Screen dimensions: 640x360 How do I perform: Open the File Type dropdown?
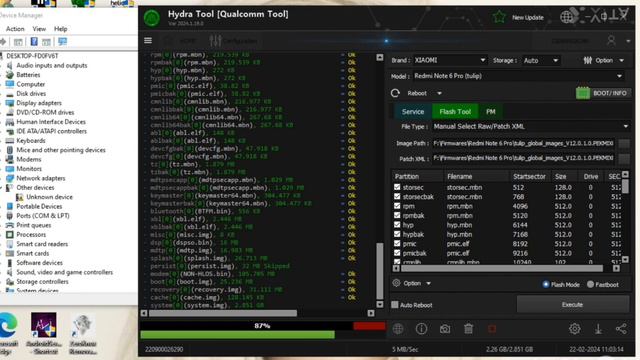[x=531, y=127]
